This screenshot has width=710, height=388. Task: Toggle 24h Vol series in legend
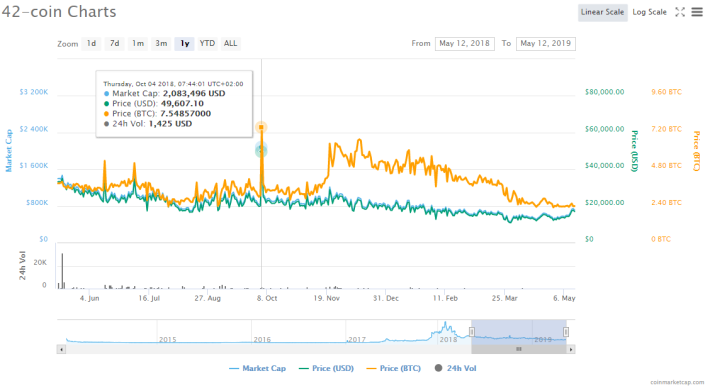pos(456,369)
